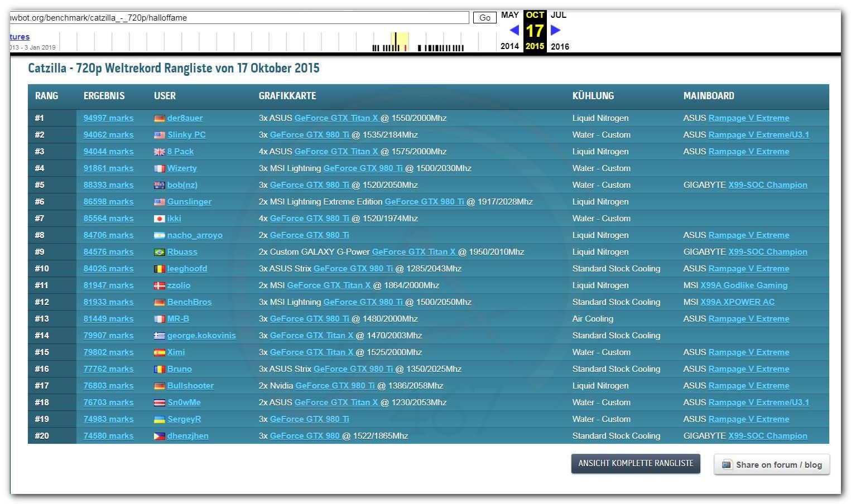Click the US flag next to Slinky PC

coord(160,135)
